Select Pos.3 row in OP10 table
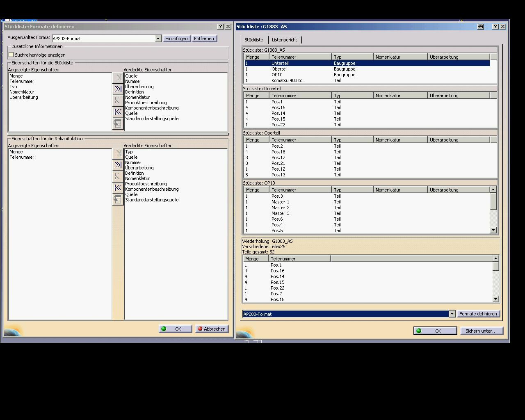 (x=367, y=196)
